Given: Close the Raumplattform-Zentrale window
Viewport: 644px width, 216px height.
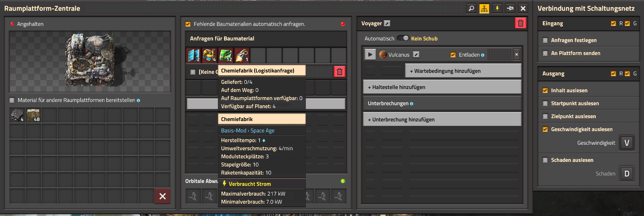Looking at the screenshot, I should 523,8.
